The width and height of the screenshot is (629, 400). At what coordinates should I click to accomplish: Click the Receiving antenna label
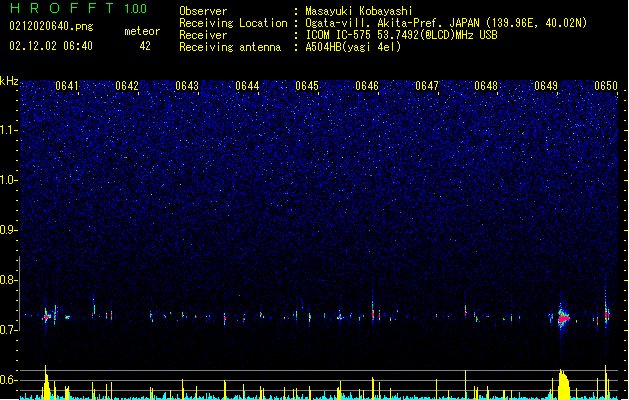point(230,47)
